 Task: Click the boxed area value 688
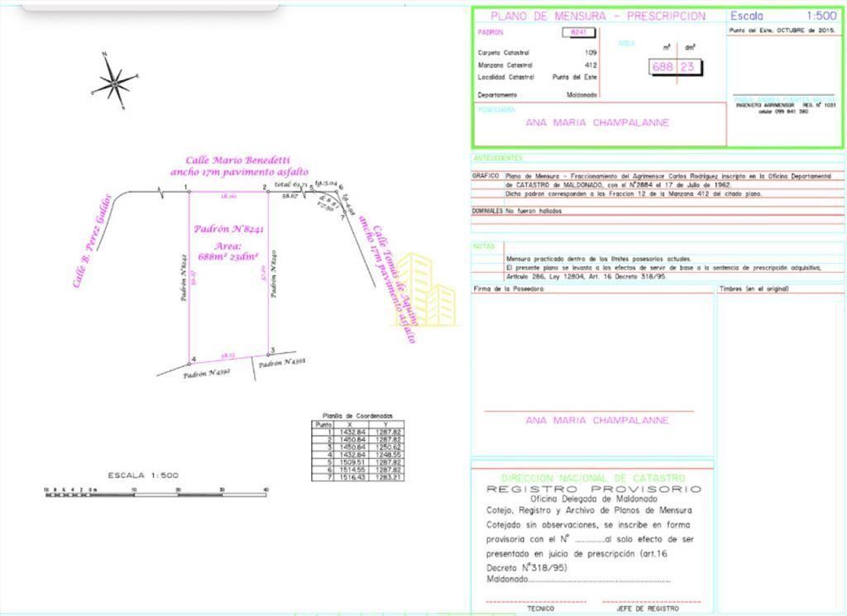663,67
